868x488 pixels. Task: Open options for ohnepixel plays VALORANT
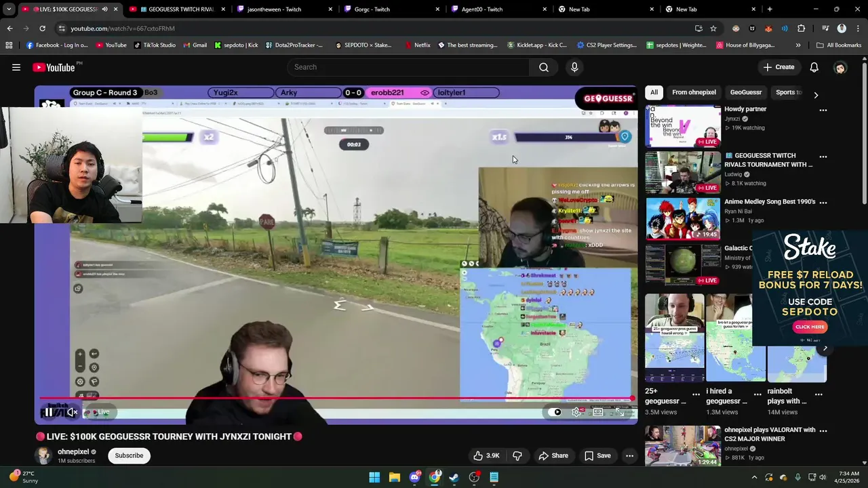tap(823, 430)
